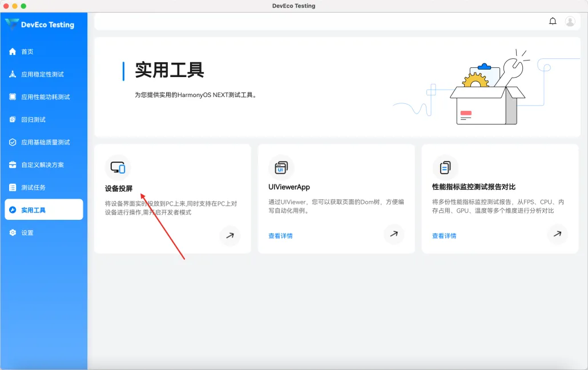Open the user avatar profile icon
Image resolution: width=588 pixels, height=370 pixels.
click(x=570, y=21)
